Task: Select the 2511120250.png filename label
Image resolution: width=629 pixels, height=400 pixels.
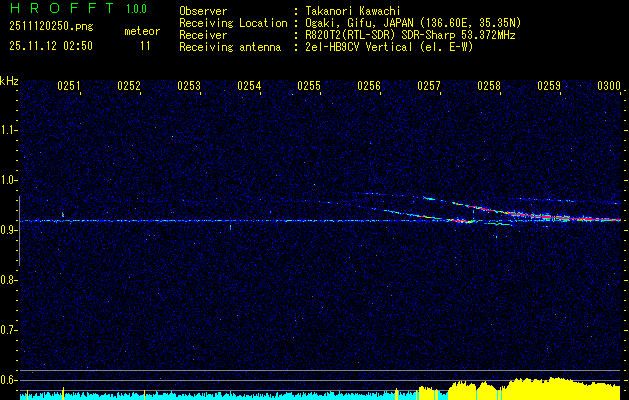Action: pyautogui.click(x=50, y=26)
